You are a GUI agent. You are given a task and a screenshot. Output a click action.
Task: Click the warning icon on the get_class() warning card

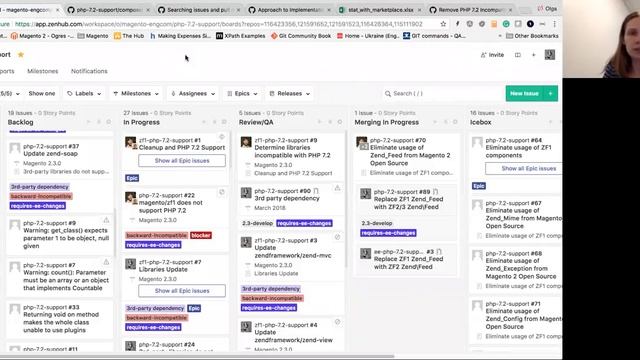click(106, 220)
